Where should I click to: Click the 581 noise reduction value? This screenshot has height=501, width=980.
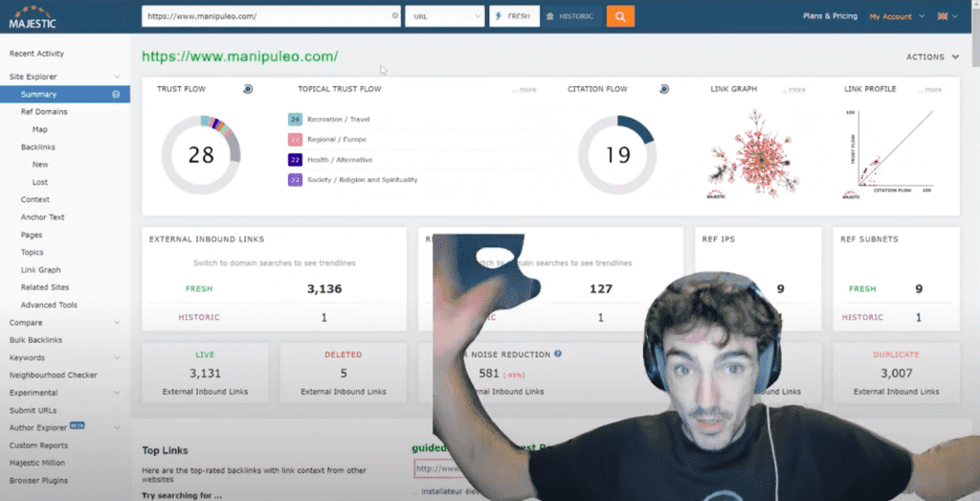(489, 374)
